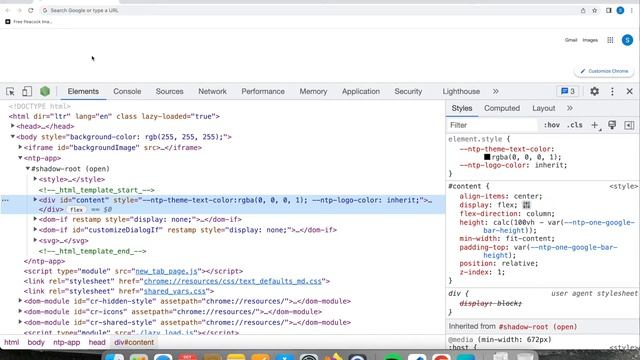This screenshot has width=640, height=360.
Task: Select the Layout sub-tab
Action: click(x=543, y=108)
